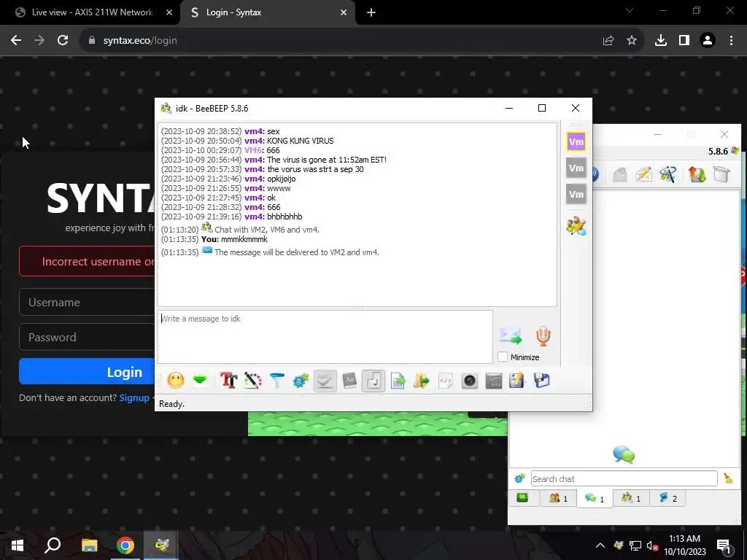Select the third gray Vm member avatar

pos(576,194)
